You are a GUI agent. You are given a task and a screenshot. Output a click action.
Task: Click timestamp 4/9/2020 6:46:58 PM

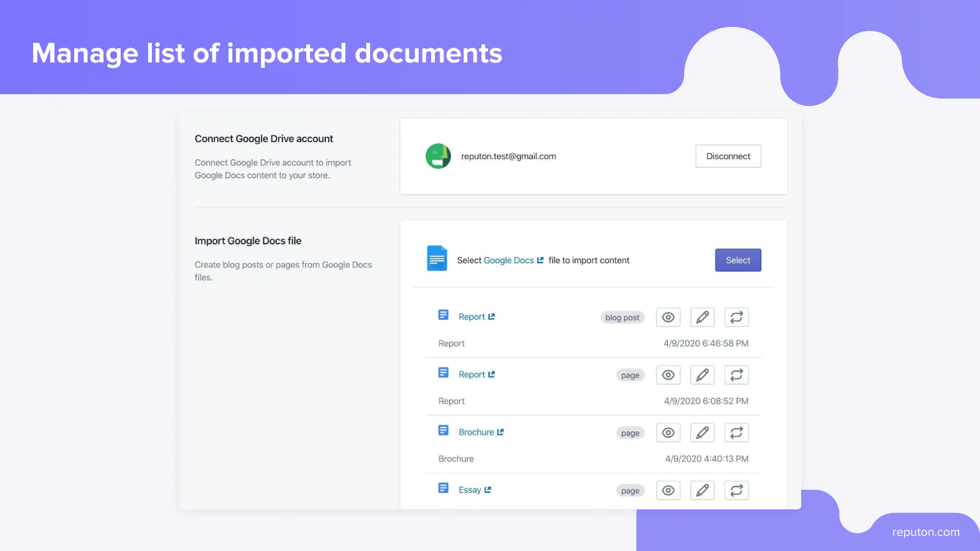click(x=706, y=343)
